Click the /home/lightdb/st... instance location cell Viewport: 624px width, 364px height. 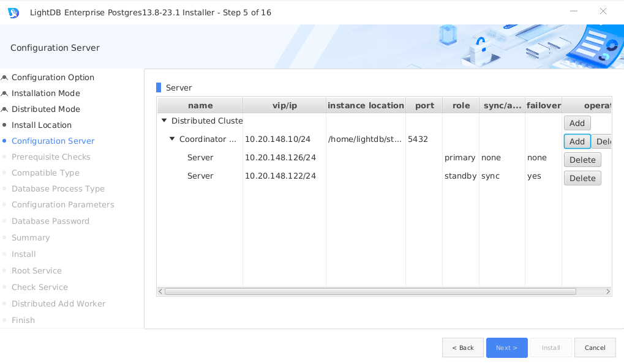pyautogui.click(x=365, y=139)
